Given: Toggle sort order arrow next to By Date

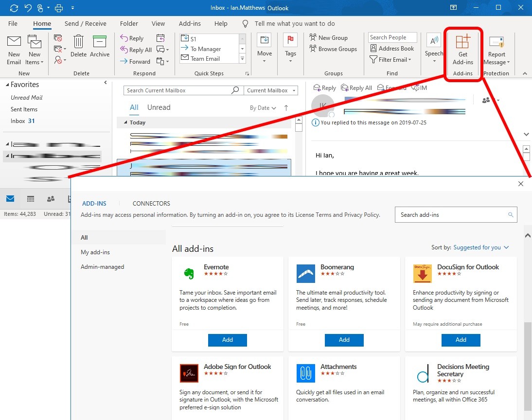Looking at the screenshot, I should click(286, 108).
